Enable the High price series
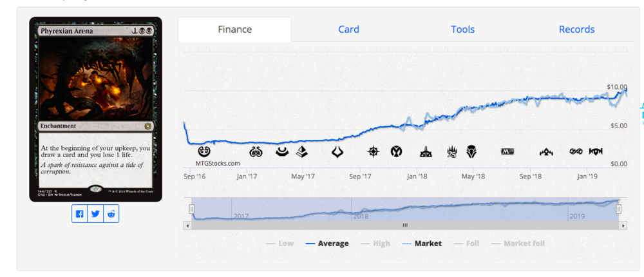644x277 pixels. (374, 244)
